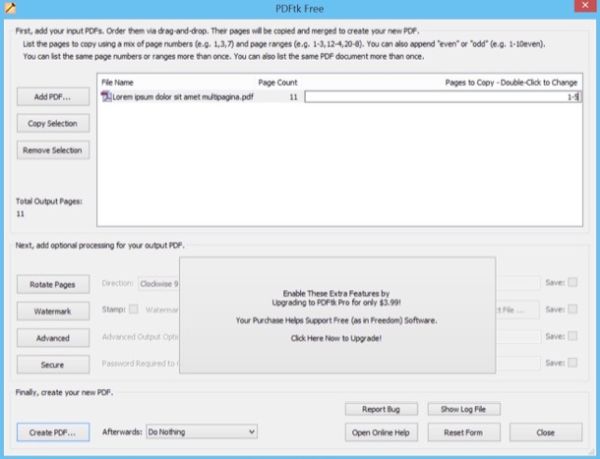Sort by the Page Count column header
The height and width of the screenshot is (459, 600).
[278, 83]
